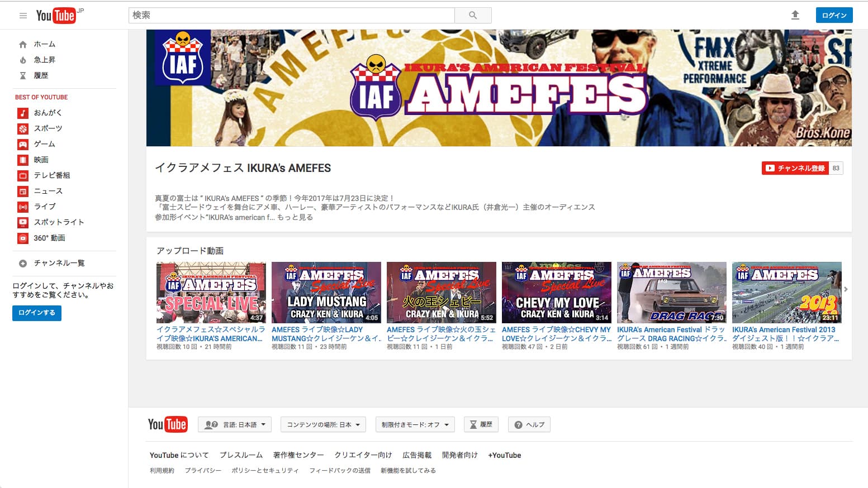Open the Live (ライブ) sidebar icon

[23, 207]
